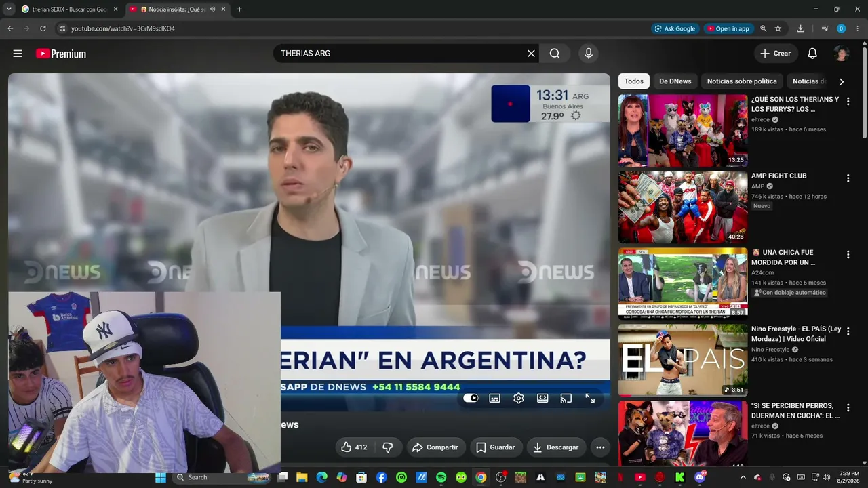Open Chrome media controls icon
The height and width of the screenshot is (488, 868).
coord(825,28)
